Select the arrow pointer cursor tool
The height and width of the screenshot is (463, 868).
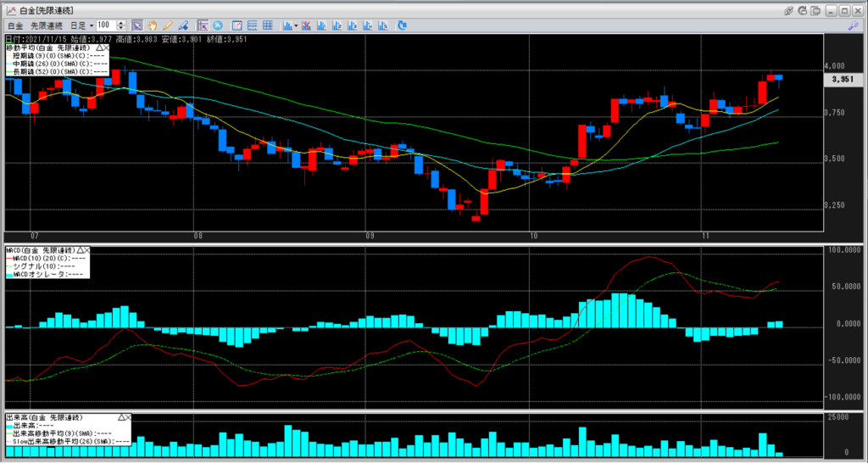(137, 25)
